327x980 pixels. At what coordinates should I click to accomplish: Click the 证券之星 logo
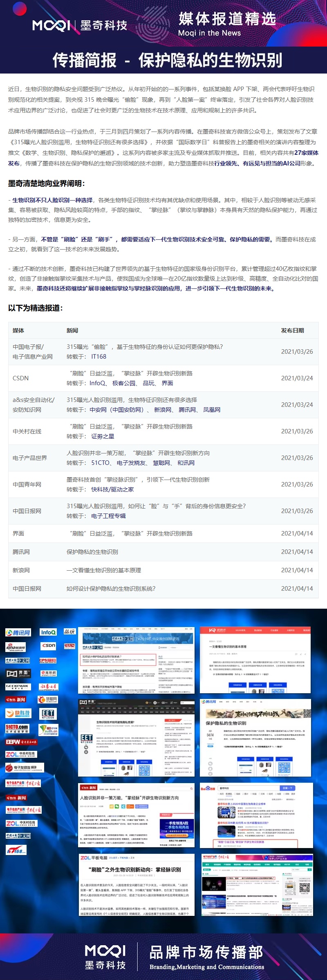click(49, 687)
